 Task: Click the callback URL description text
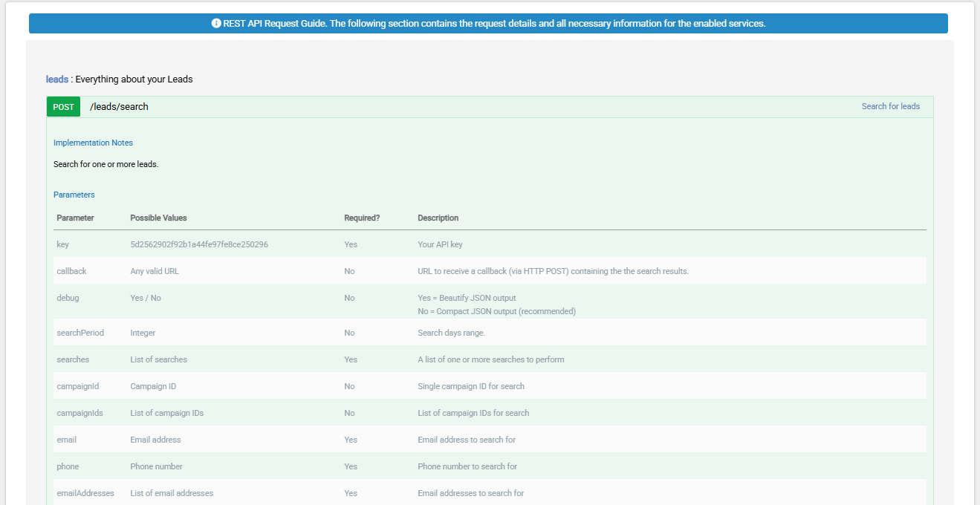point(553,271)
